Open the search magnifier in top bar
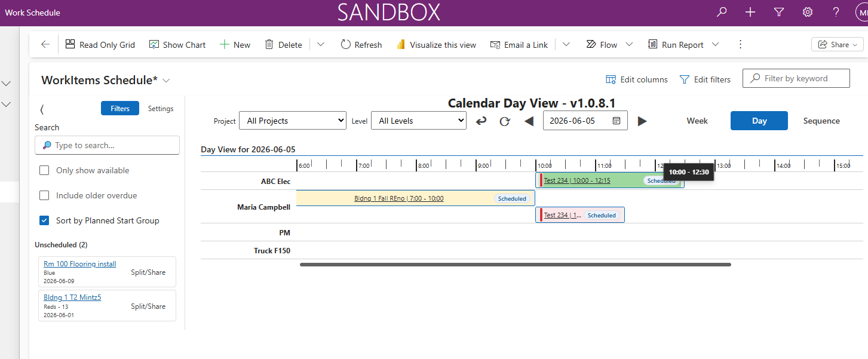This screenshot has width=868, height=359. pyautogui.click(x=722, y=12)
